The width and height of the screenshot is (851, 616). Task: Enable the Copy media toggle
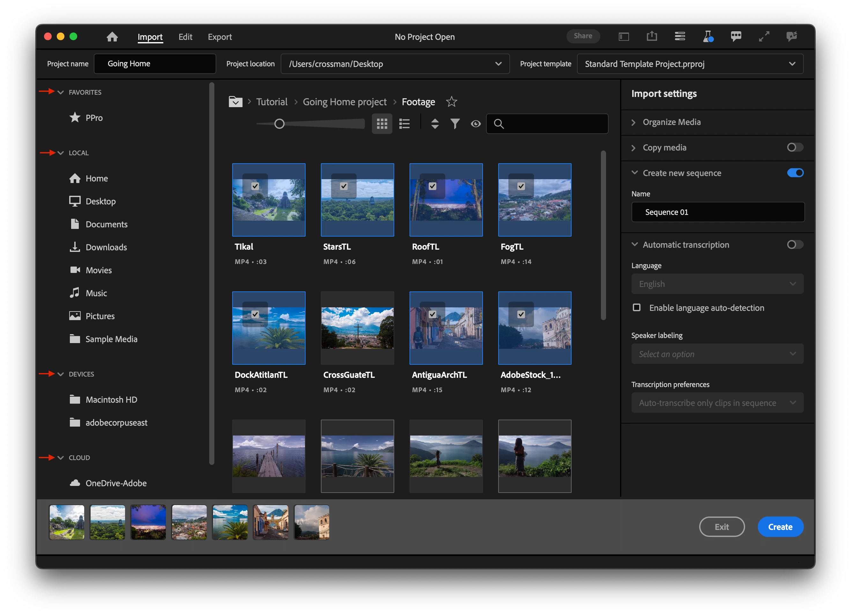795,147
